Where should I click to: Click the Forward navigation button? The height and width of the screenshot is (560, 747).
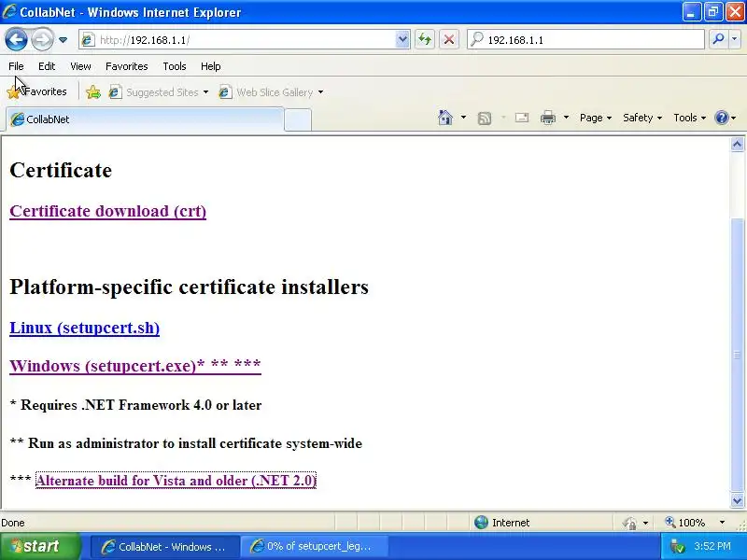point(42,39)
